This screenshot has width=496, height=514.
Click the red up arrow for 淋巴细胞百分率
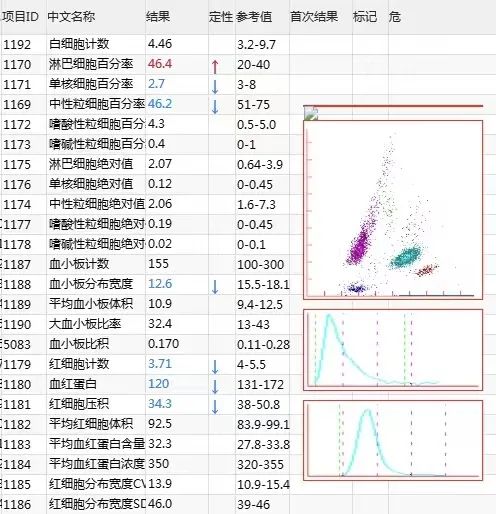[x=215, y=66]
